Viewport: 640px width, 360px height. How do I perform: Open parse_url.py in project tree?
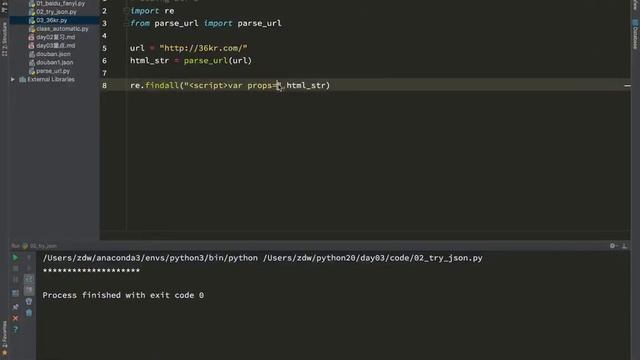53,71
